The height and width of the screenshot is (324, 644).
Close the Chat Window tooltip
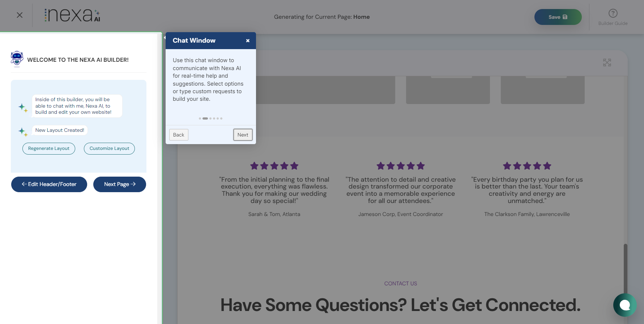coord(248,41)
